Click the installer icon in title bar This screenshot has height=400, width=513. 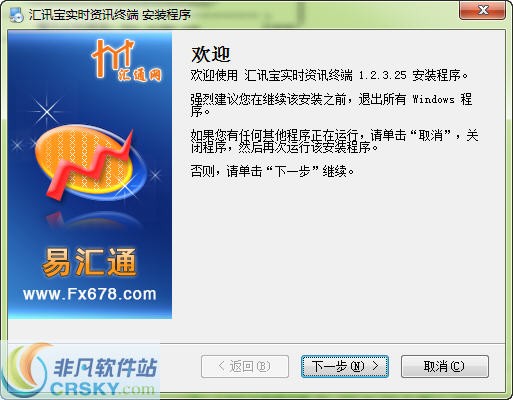tap(16, 15)
